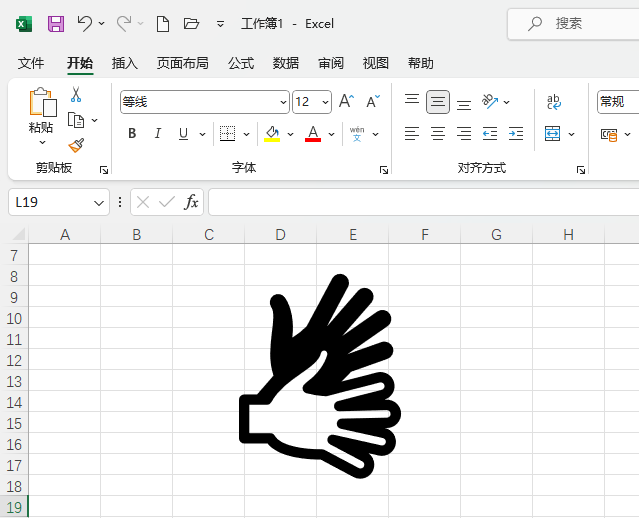Open the 等线 font name dropdown
Viewport: 639px width, 518px height.
283,102
